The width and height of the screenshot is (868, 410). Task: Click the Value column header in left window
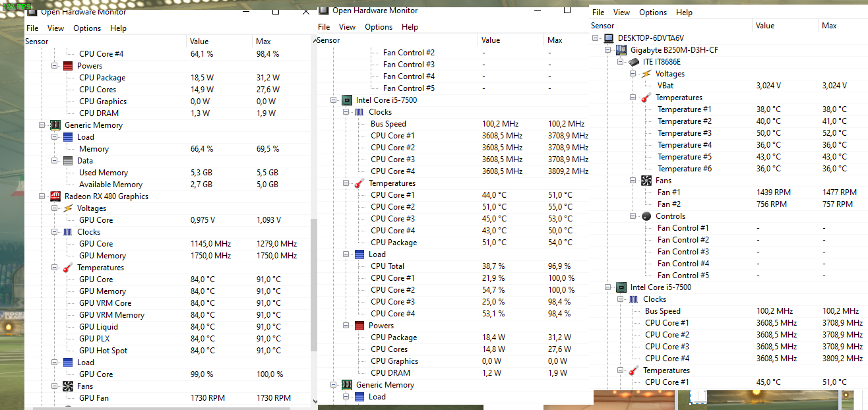pos(199,42)
